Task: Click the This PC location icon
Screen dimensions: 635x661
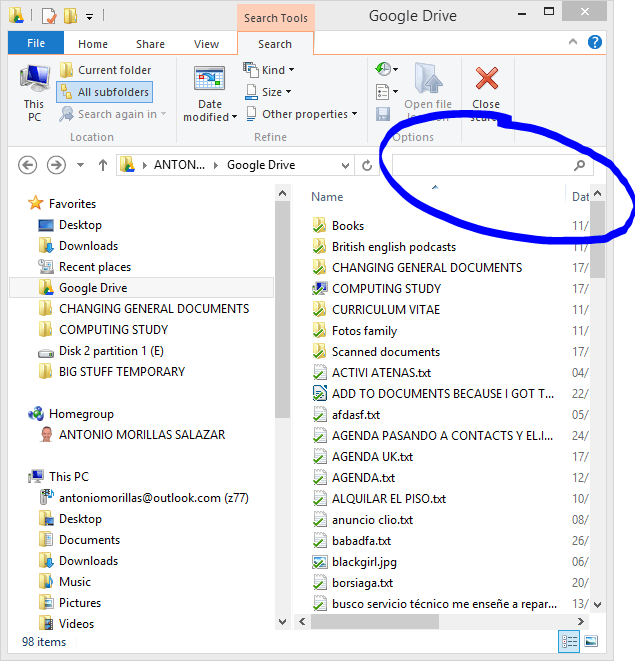Action: tap(35, 79)
